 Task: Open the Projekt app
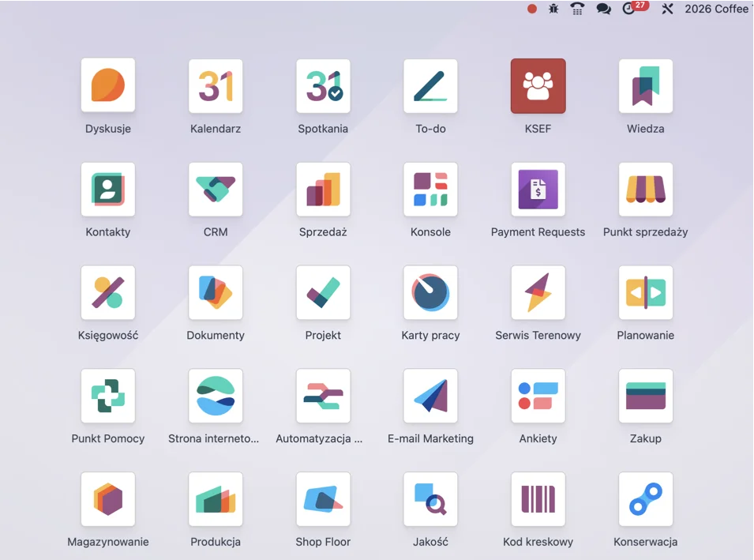pyautogui.click(x=323, y=292)
